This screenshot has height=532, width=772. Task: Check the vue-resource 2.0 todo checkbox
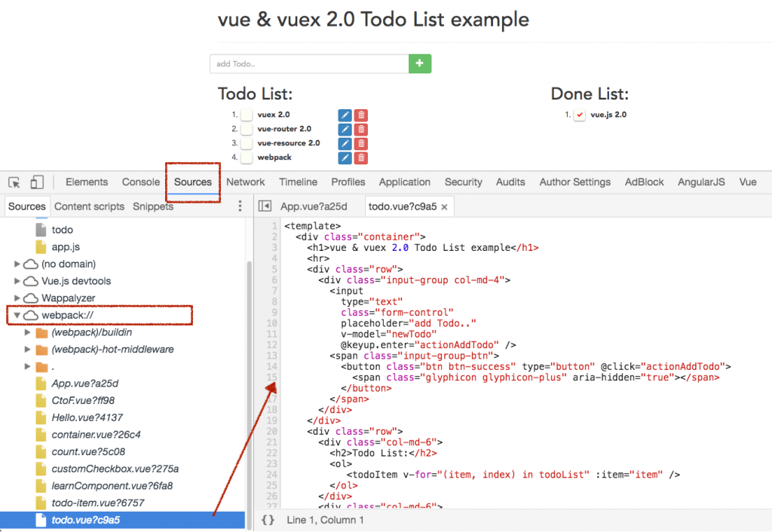tap(247, 143)
